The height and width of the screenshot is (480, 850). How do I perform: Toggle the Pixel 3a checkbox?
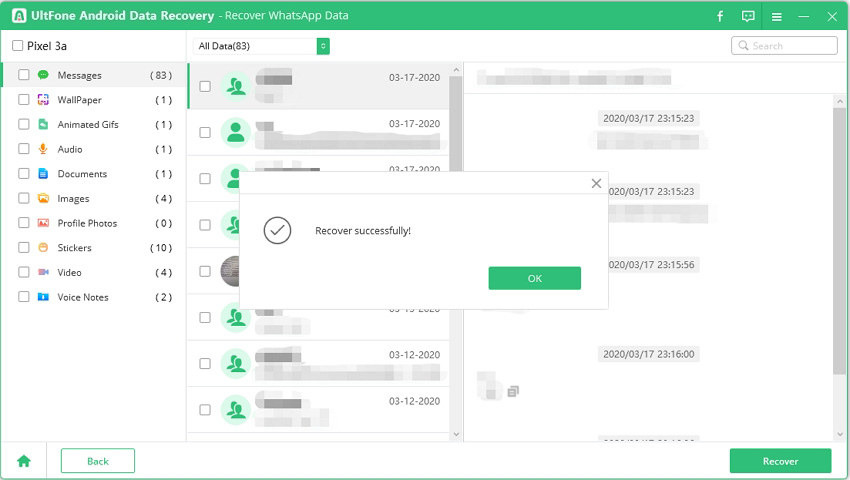18,46
